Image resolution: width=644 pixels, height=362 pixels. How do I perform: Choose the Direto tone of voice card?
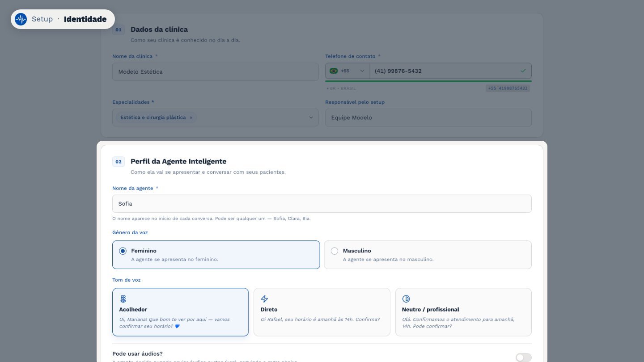click(x=322, y=312)
